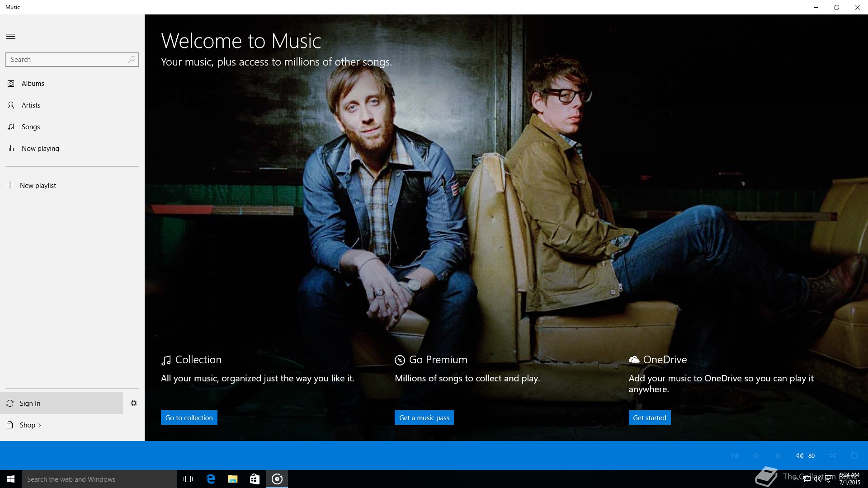This screenshot has height=488, width=868.
Task: Toggle shuffle in the player bar
Action: (x=833, y=455)
